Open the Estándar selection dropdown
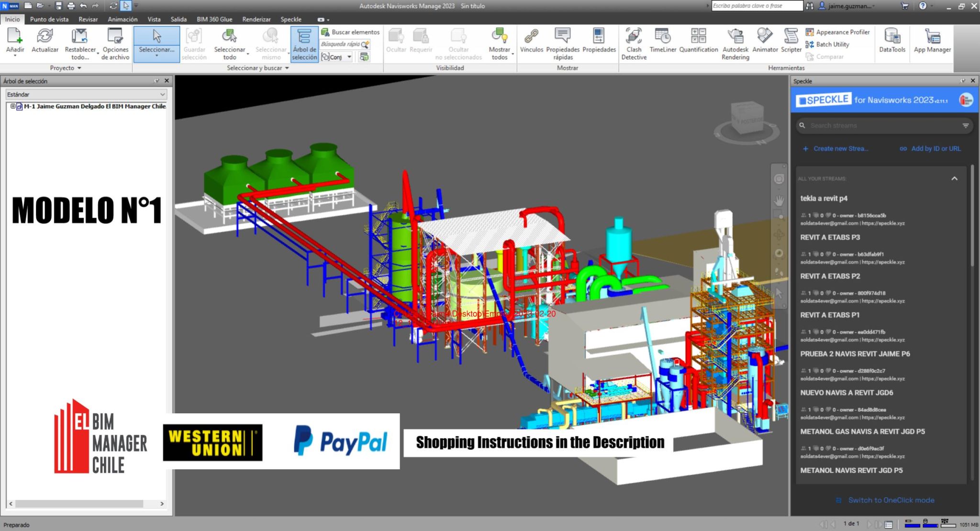This screenshot has width=980, height=531. (163, 94)
